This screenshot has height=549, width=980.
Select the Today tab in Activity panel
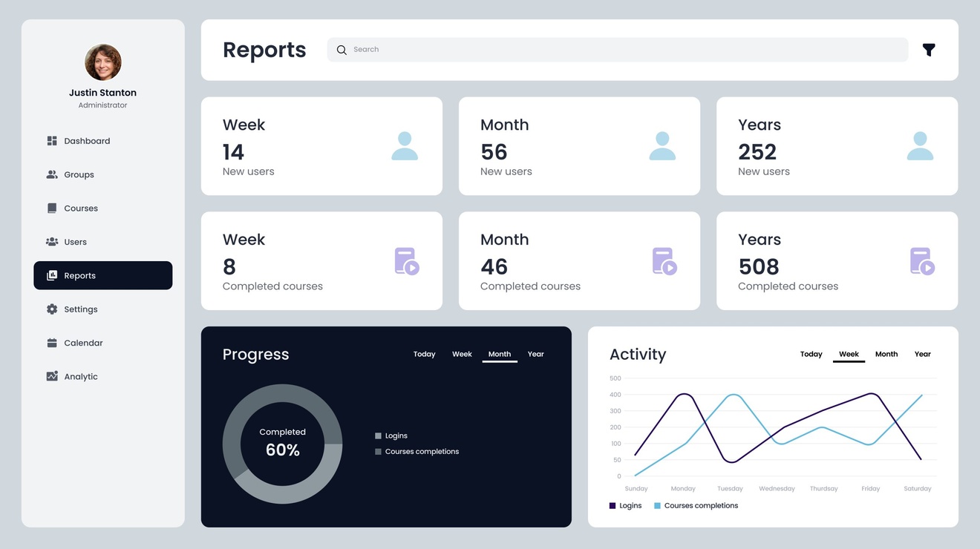point(811,354)
